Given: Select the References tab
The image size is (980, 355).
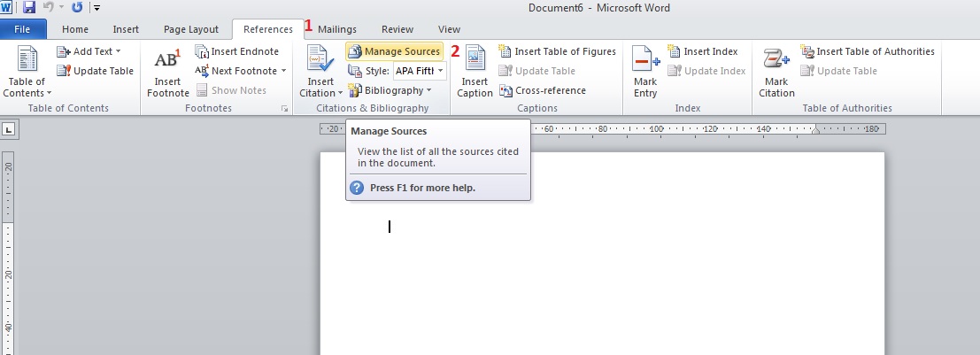Looking at the screenshot, I should pos(268,29).
